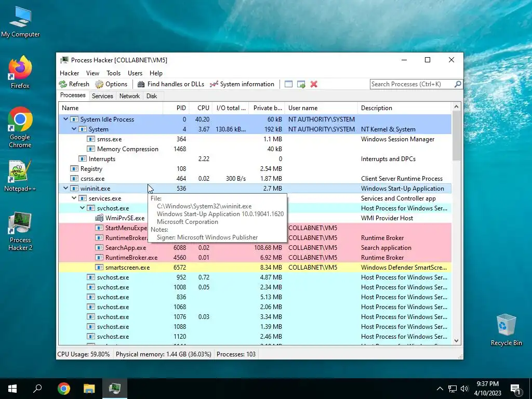Viewport: 532px width, 399px height.
Task: Open My Computer desktop icon
Action: [x=20, y=22]
